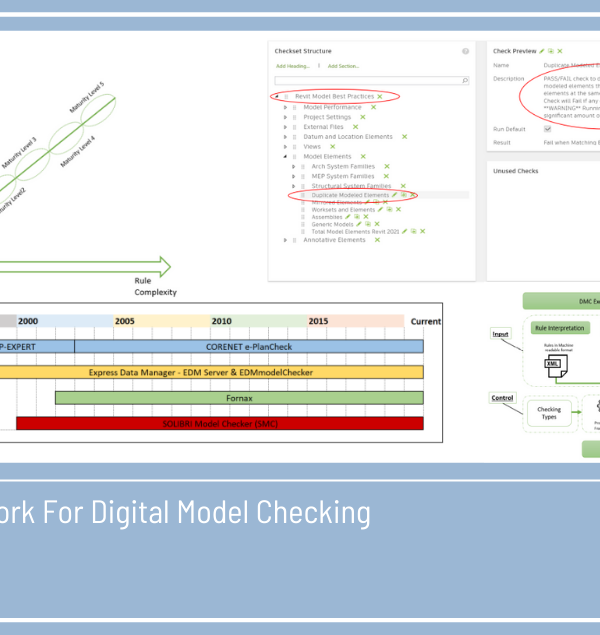Remove Arch System Families with its X icon
Image resolution: width=600 pixels, height=635 pixels.
click(386, 166)
